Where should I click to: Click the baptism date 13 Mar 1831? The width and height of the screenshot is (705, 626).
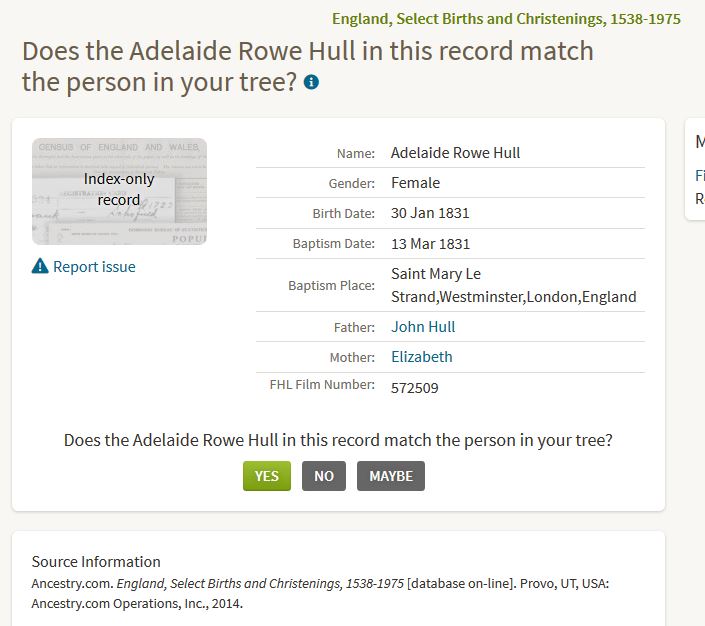coord(430,244)
